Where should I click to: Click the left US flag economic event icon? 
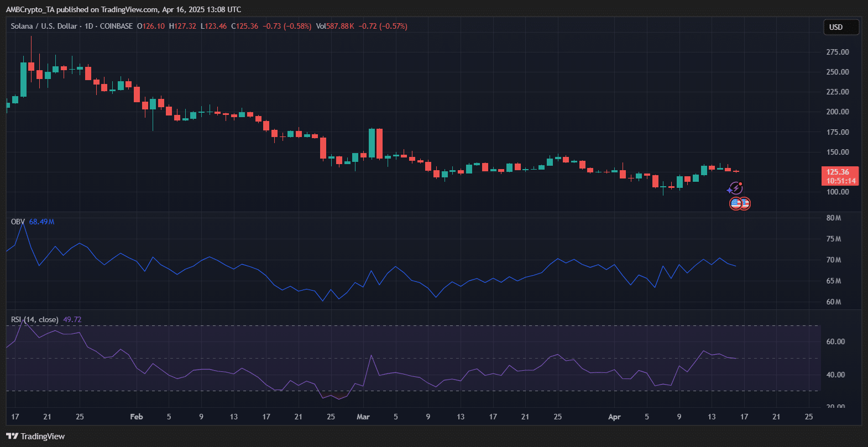tap(735, 203)
